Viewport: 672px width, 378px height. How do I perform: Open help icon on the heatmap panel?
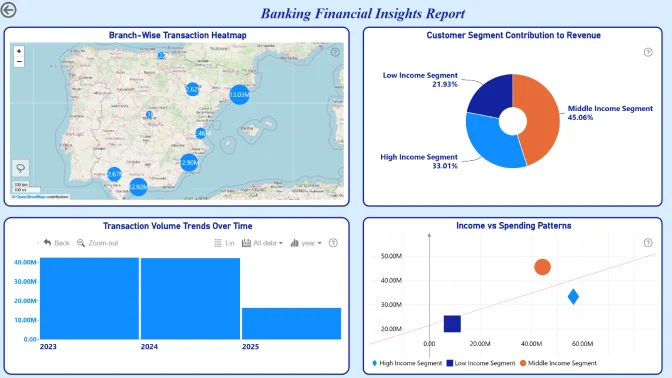(x=335, y=52)
